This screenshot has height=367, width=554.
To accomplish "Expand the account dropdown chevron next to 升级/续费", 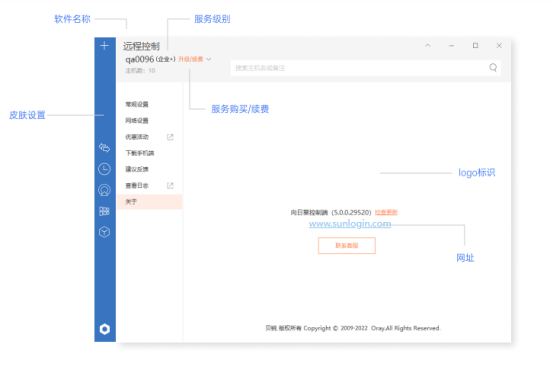I will (x=209, y=59).
